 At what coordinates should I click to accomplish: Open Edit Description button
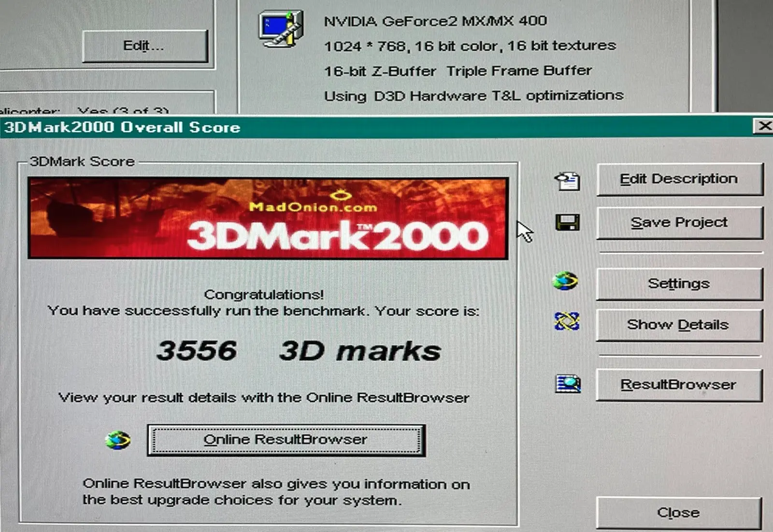(680, 179)
